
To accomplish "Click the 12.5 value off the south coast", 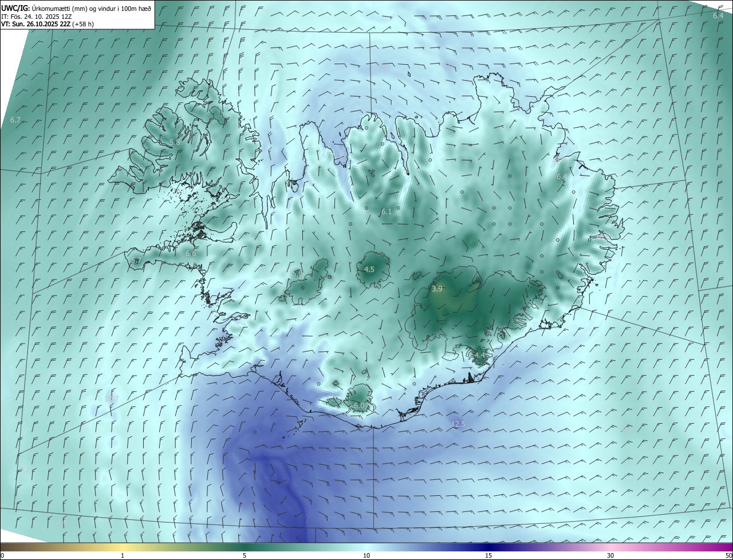I will click(458, 424).
